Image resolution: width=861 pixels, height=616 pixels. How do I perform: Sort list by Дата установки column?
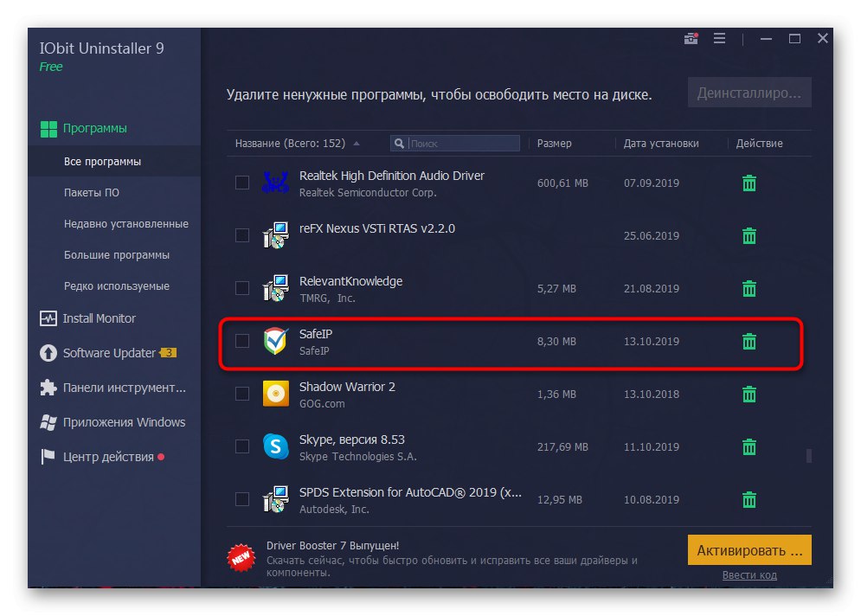point(661,144)
